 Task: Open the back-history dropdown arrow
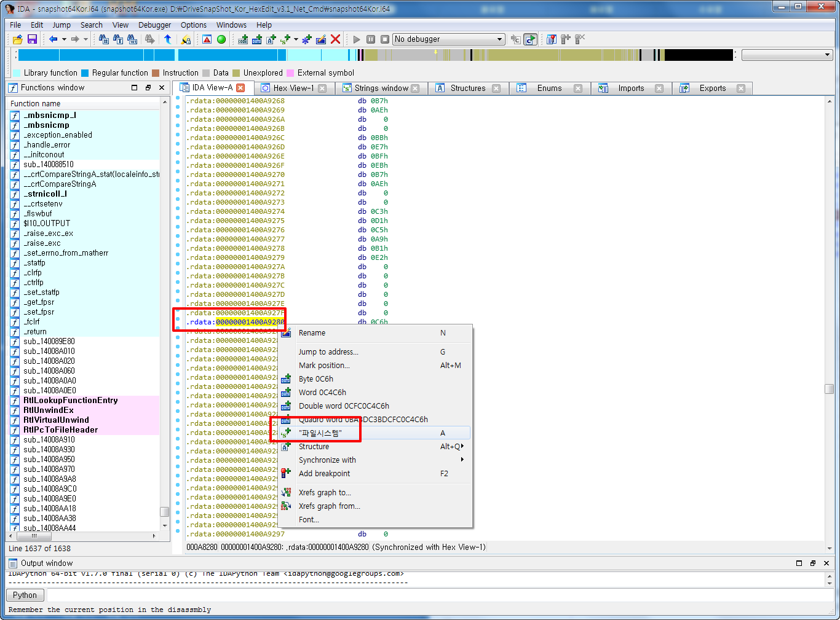(x=64, y=39)
